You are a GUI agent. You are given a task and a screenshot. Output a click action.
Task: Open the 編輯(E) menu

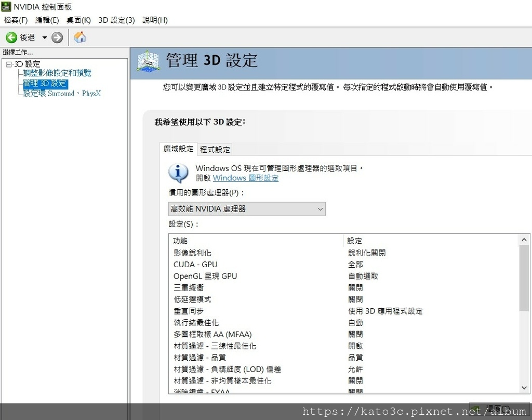(x=47, y=20)
